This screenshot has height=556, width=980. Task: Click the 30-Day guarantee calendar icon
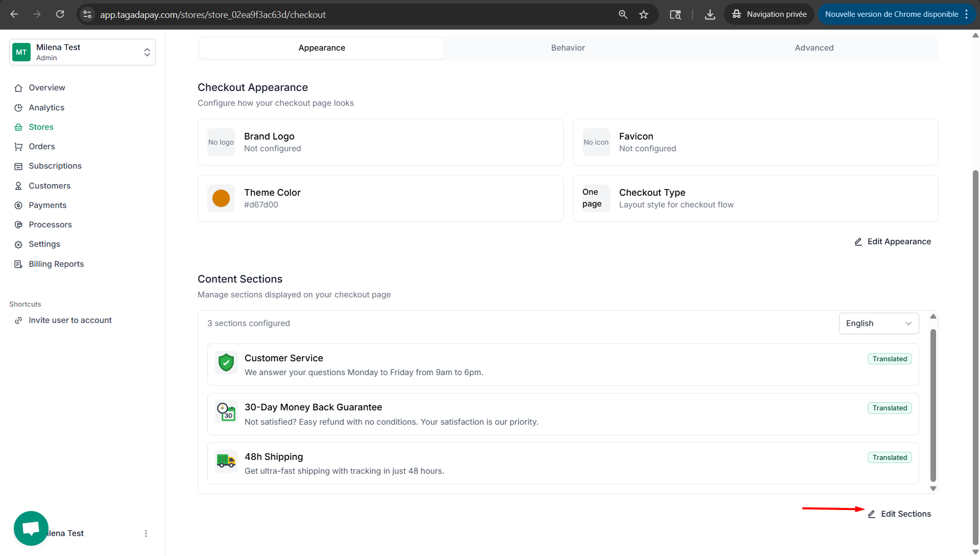pos(226,411)
